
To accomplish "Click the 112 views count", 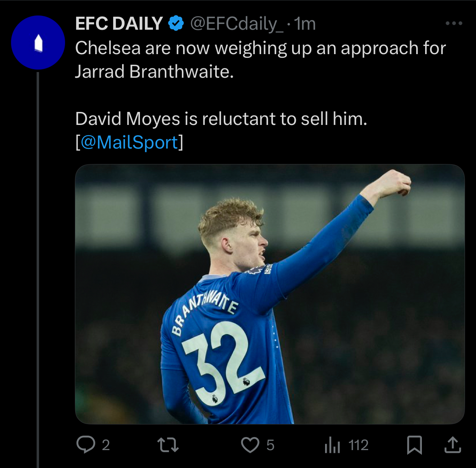I will (358, 445).
